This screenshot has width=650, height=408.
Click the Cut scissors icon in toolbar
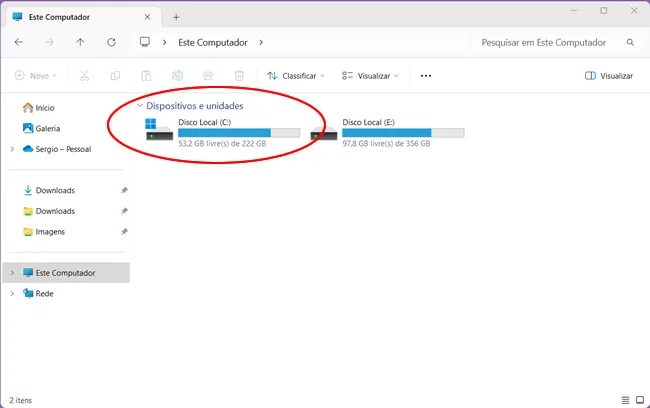click(x=84, y=75)
